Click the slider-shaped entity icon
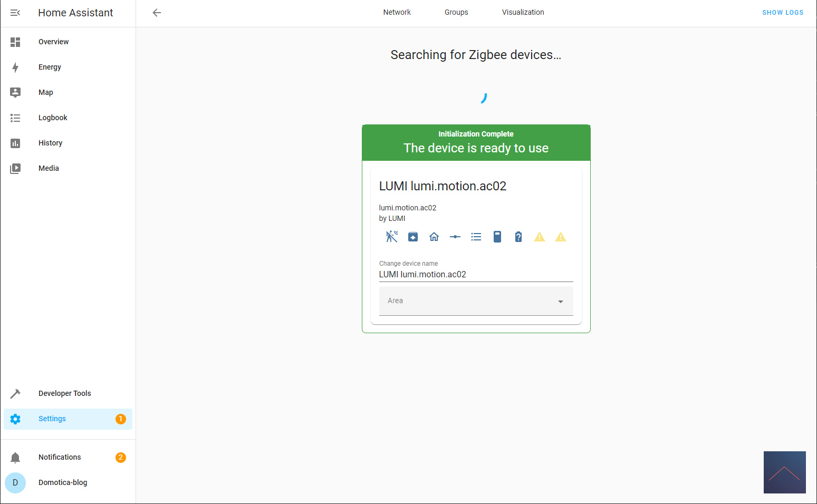This screenshot has width=817, height=504. click(x=455, y=237)
